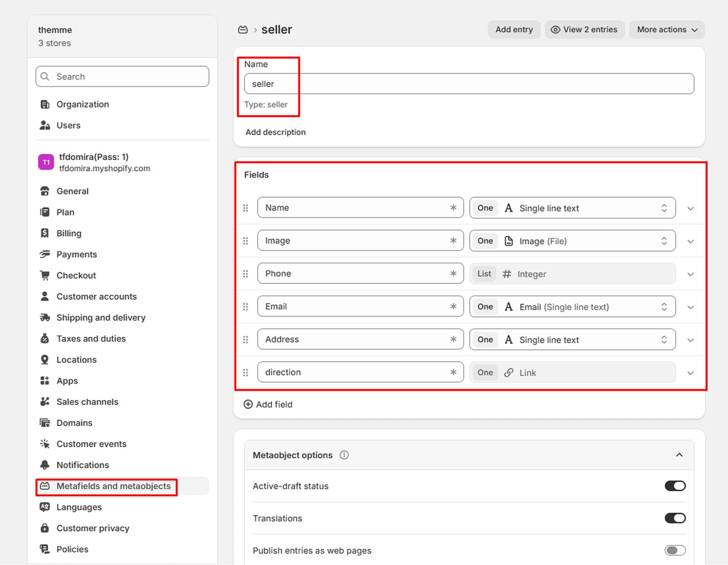Click the plus icon of Add field

pyautogui.click(x=248, y=404)
